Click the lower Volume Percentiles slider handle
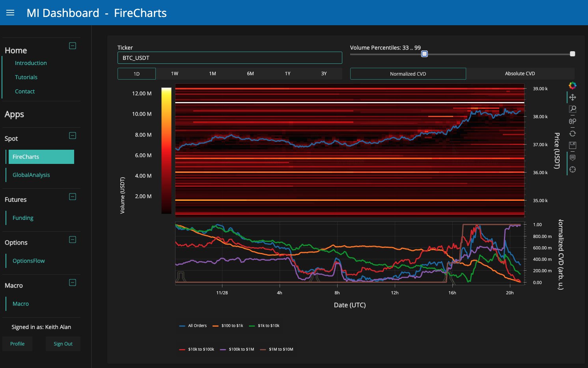 (424, 54)
